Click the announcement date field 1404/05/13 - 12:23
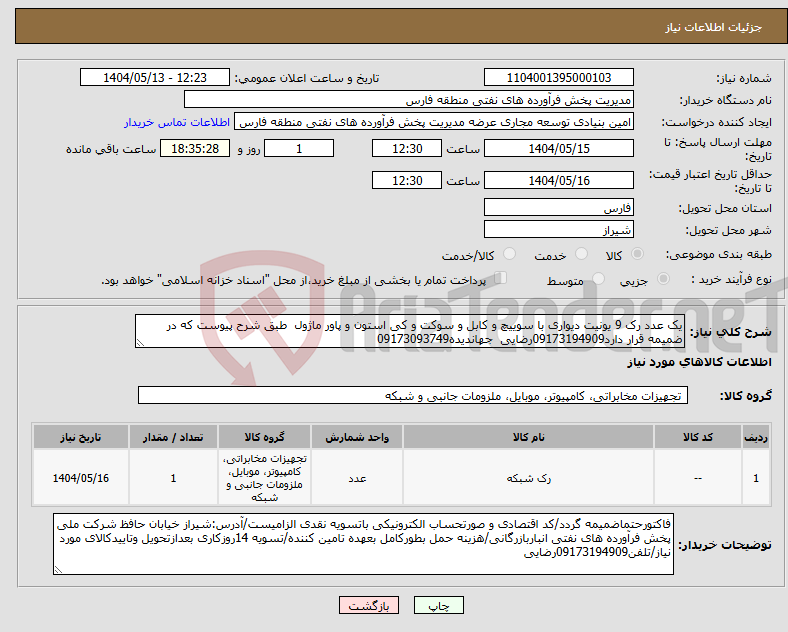The width and height of the screenshot is (788, 632). 155,77
